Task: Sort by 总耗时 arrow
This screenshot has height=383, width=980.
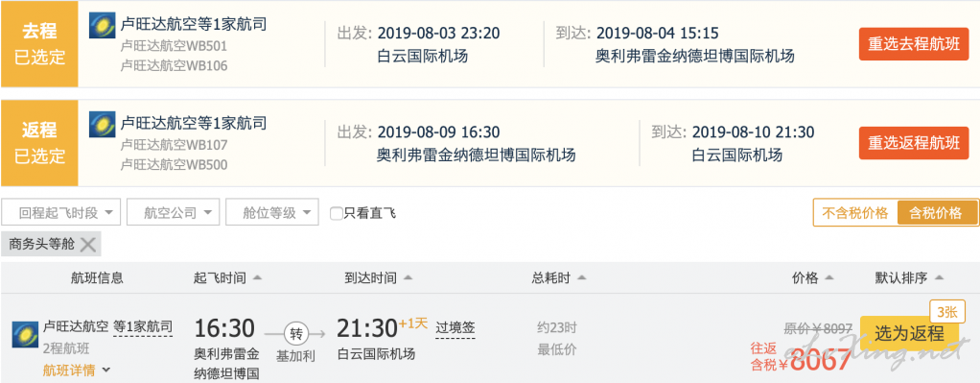Action: coord(581,277)
